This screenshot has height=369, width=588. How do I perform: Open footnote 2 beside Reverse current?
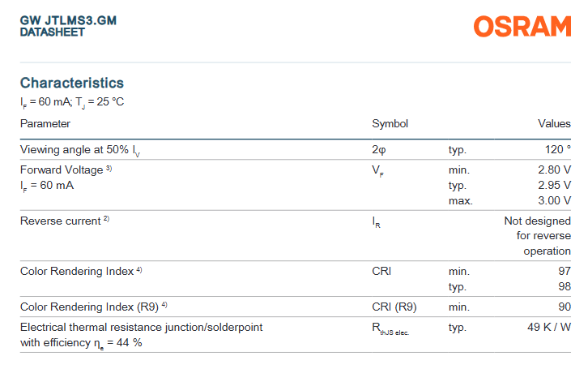click(x=106, y=220)
